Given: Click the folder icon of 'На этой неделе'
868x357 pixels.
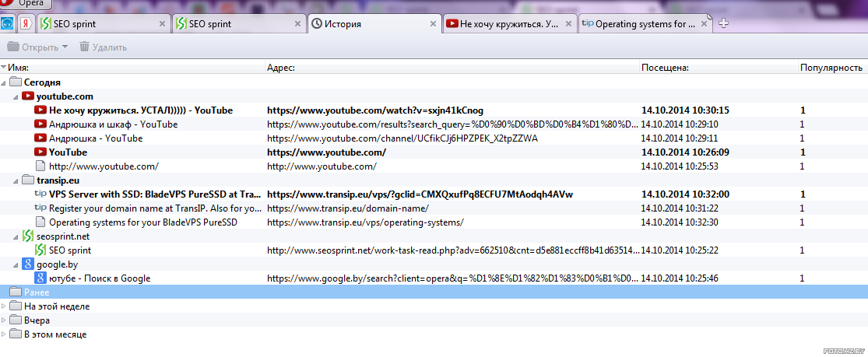Looking at the screenshot, I should click(x=16, y=306).
